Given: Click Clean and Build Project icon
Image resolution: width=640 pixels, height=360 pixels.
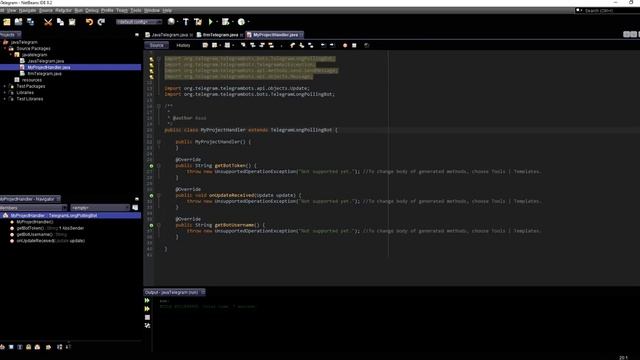Looking at the screenshot, I should pos(198,22).
